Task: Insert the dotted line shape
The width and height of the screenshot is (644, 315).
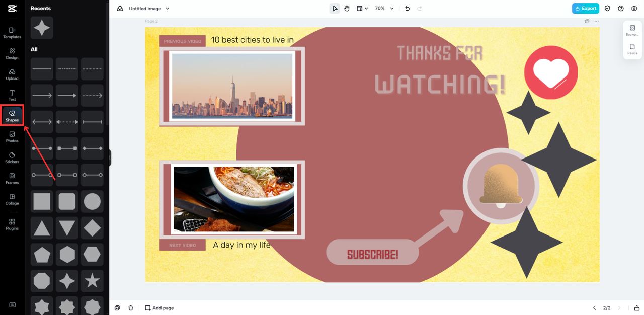Action: pos(92,69)
